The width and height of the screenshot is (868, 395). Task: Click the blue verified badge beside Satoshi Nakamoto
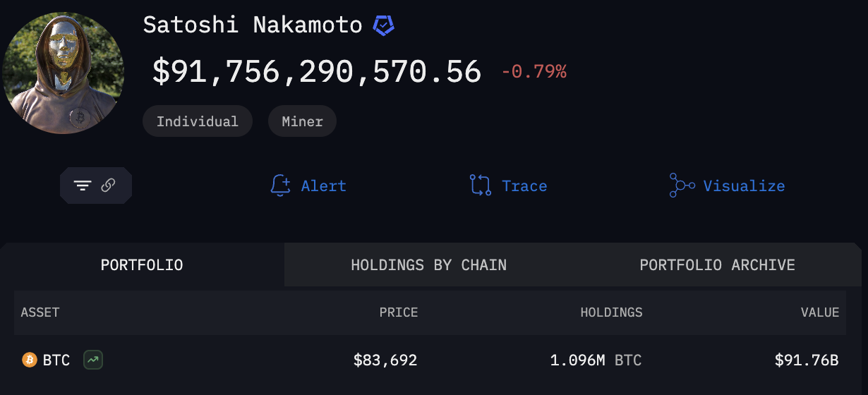tap(383, 26)
